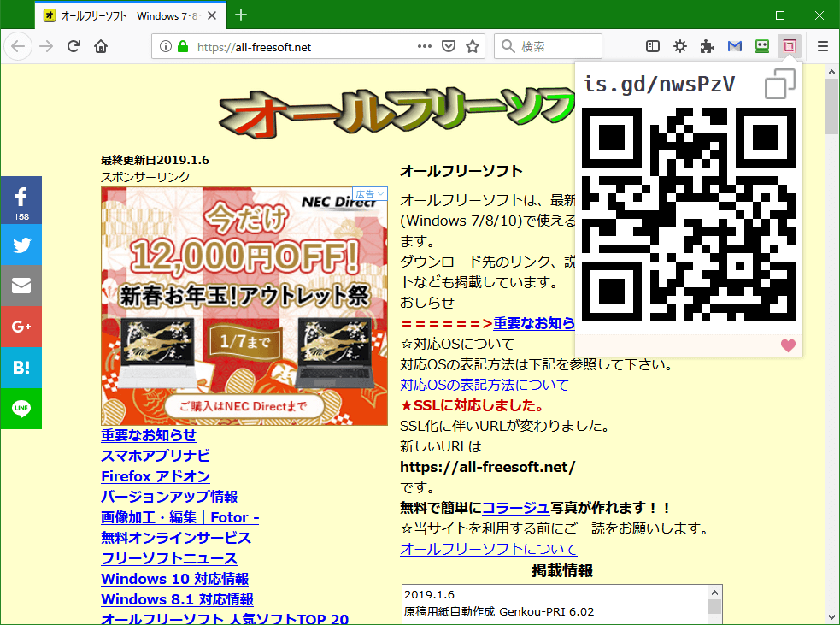Click the green padlock security icon
The height and width of the screenshot is (625, 840).
point(183,47)
